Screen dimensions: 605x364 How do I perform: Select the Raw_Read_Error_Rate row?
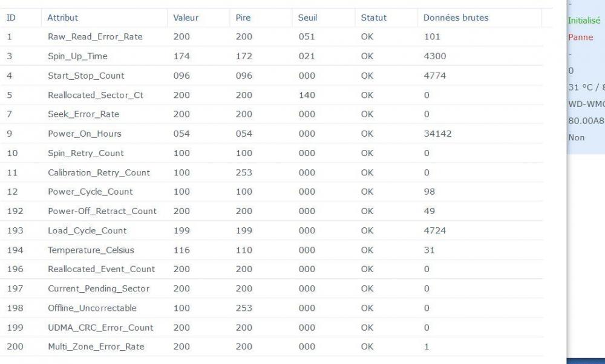tap(95, 37)
